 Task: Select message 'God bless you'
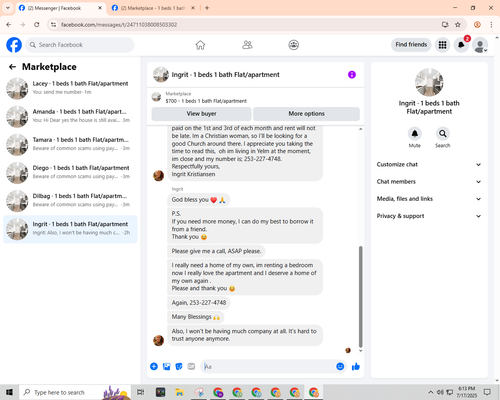click(199, 200)
